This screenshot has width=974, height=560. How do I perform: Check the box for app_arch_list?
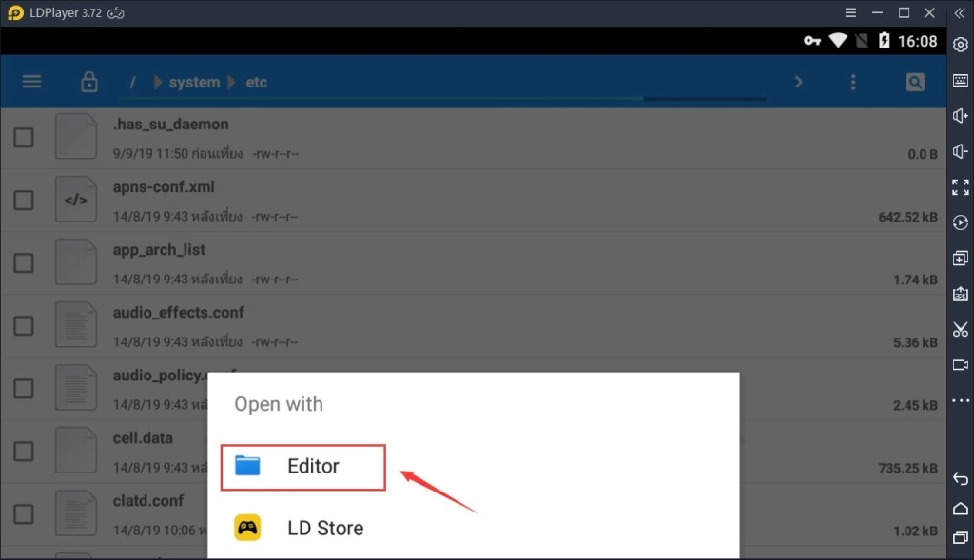point(24,262)
